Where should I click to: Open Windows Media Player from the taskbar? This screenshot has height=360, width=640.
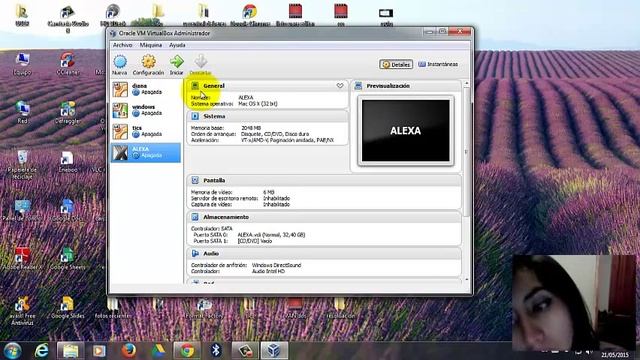click(x=99, y=351)
